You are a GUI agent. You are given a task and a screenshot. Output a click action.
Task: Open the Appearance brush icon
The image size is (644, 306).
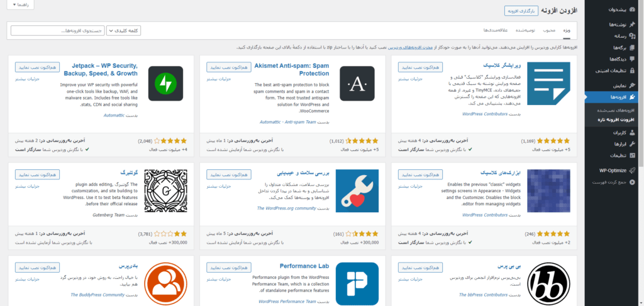pos(631,86)
